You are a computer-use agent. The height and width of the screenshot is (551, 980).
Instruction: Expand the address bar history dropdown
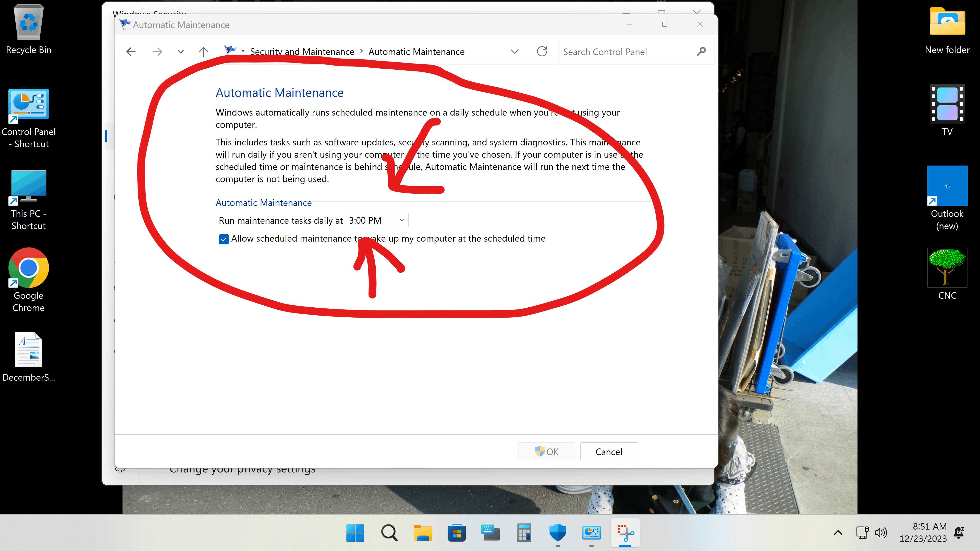(x=514, y=52)
